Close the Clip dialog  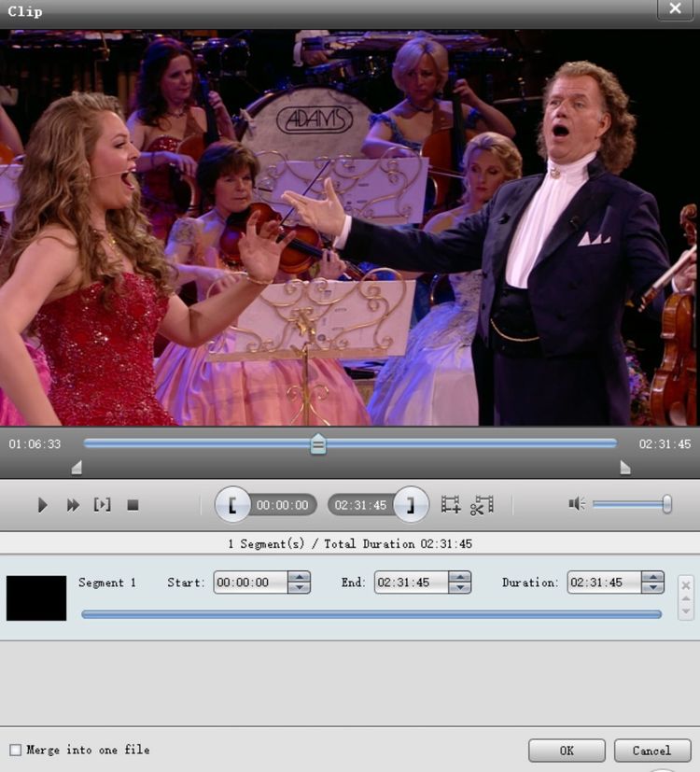(676, 8)
